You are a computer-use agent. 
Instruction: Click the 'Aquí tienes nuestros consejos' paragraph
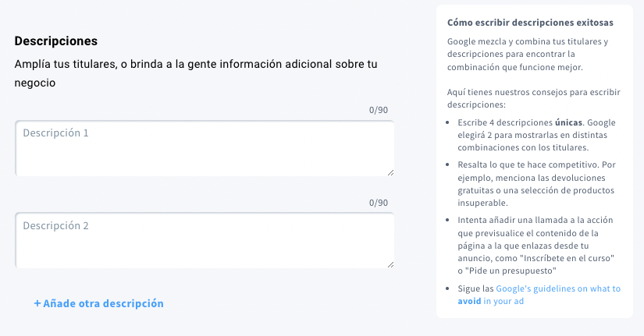[533, 98]
